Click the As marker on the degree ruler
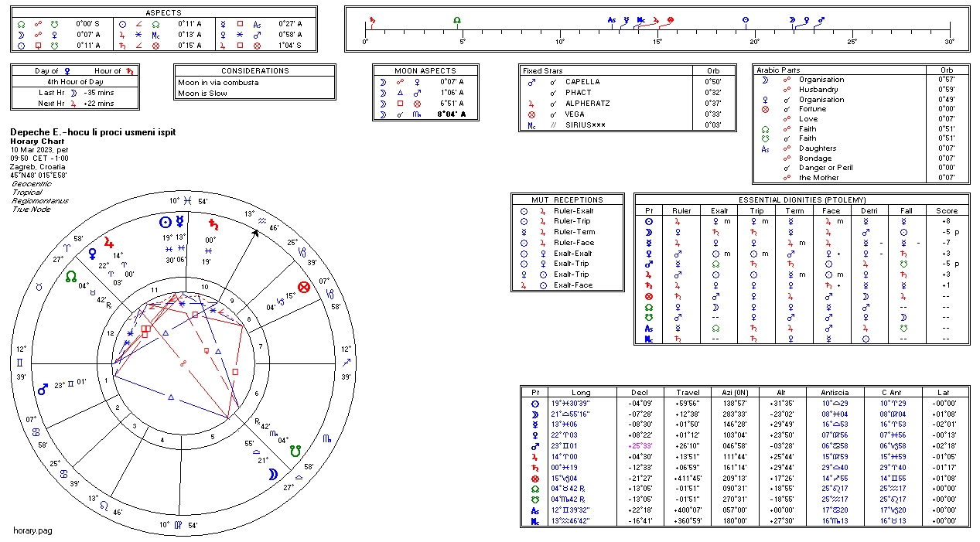 pyautogui.click(x=612, y=20)
